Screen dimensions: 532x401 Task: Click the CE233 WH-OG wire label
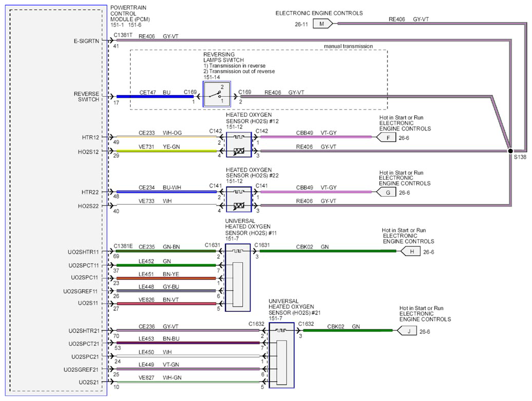point(160,133)
